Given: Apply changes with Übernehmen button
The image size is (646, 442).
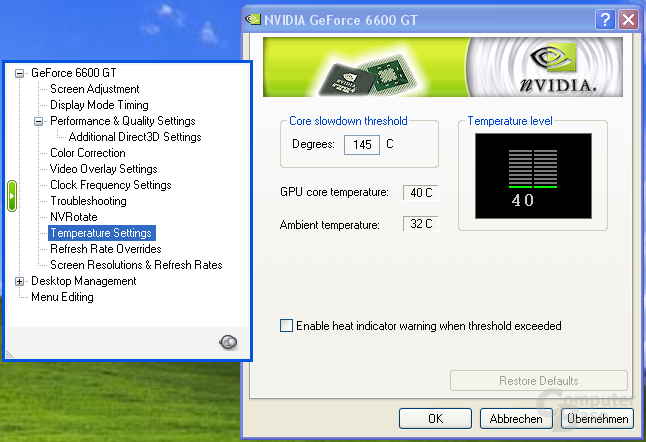Looking at the screenshot, I should click(597, 419).
